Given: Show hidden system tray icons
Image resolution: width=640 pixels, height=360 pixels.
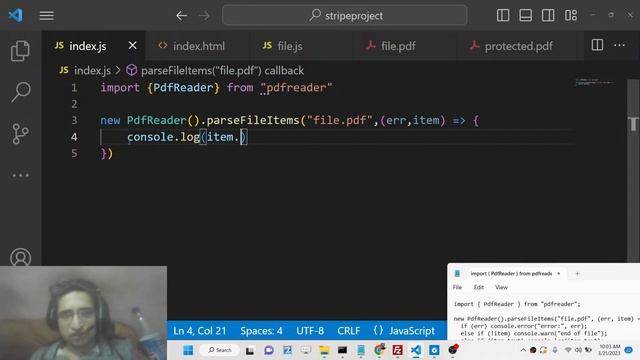Looking at the screenshot, I should click(x=523, y=350).
